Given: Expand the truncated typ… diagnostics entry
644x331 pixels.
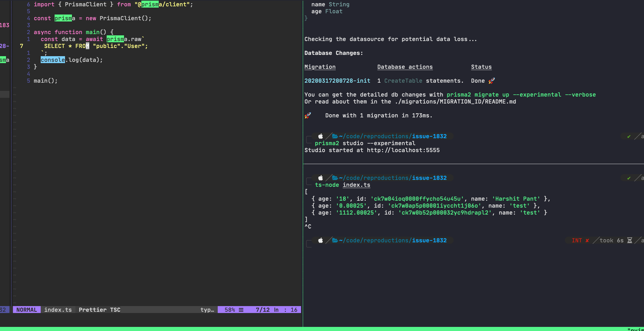Looking at the screenshot, I should (x=207, y=310).
